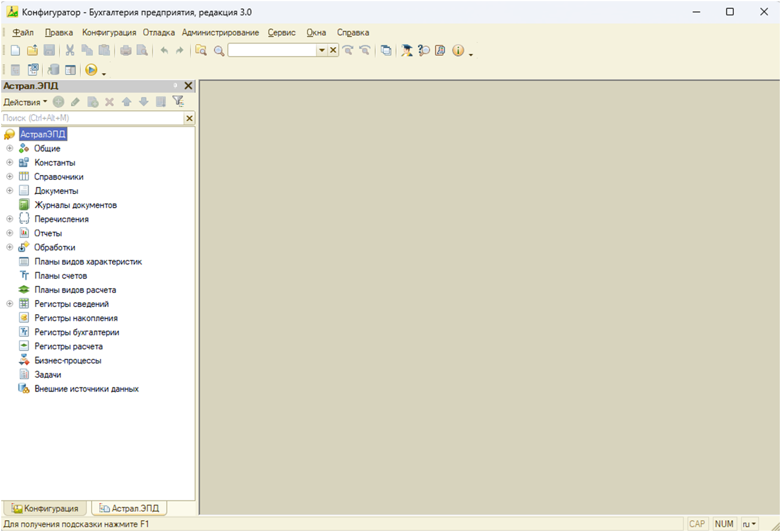
Task: Clear the tree search field with X
Action: coord(190,118)
